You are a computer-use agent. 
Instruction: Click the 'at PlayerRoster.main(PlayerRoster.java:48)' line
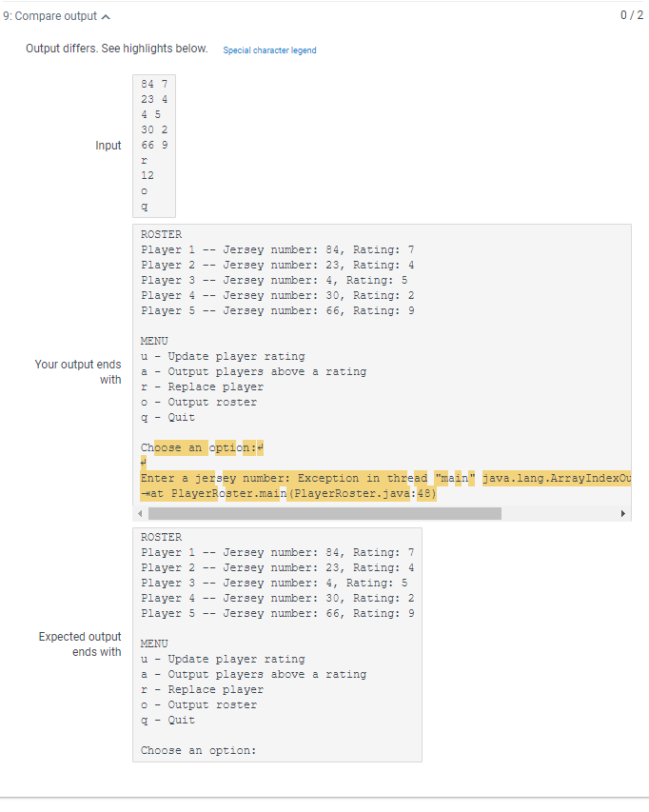pos(288,493)
